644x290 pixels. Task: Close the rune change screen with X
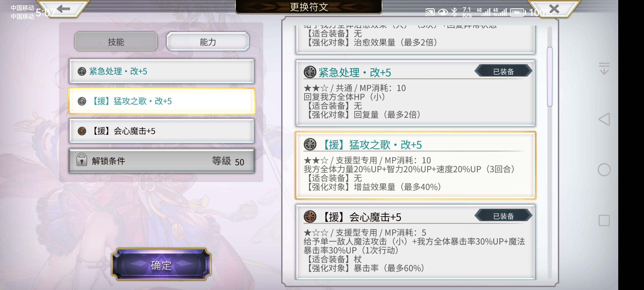coord(554,9)
